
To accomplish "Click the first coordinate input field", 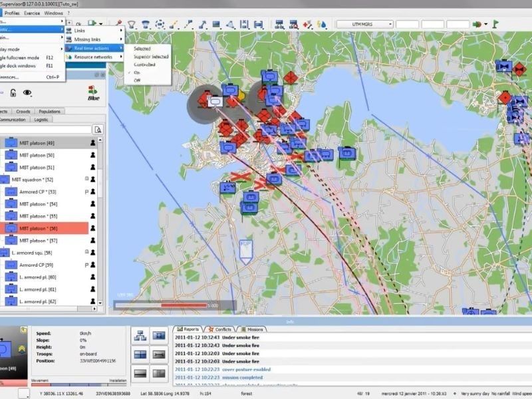I will tap(408, 25).
